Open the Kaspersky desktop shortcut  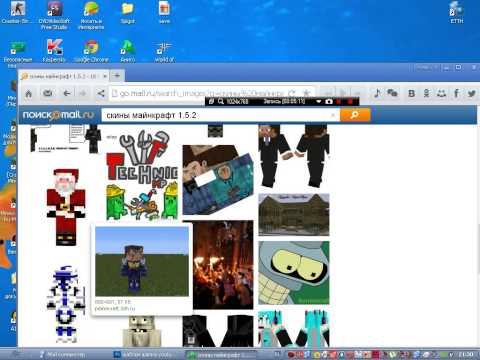[54, 51]
